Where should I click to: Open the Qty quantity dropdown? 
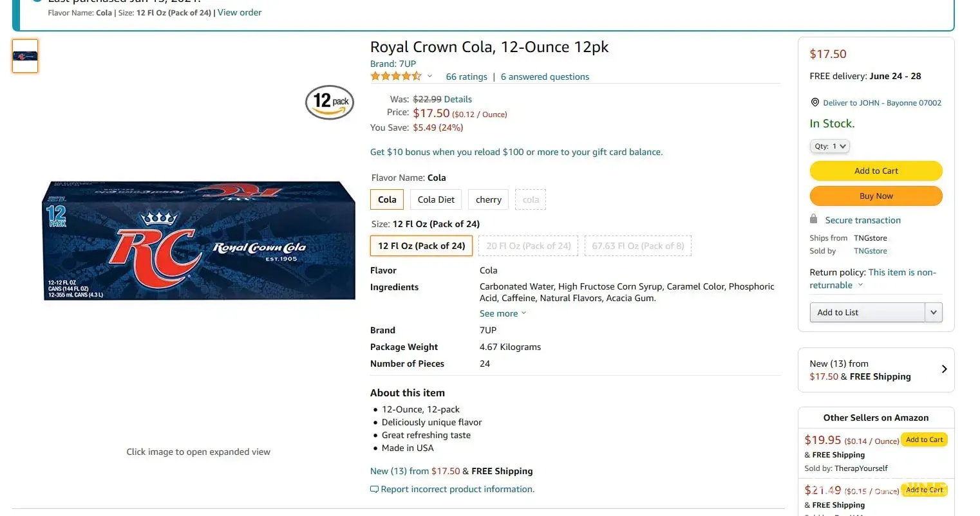click(829, 146)
